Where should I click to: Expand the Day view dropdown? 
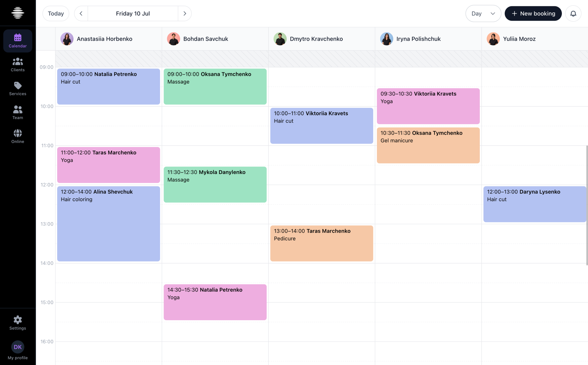[x=483, y=13]
